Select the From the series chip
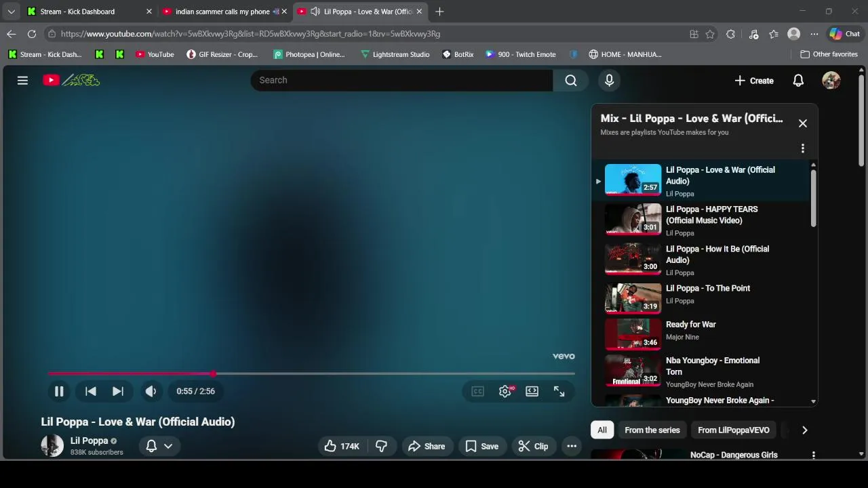This screenshot has width=868, height=488. point(652,430)
